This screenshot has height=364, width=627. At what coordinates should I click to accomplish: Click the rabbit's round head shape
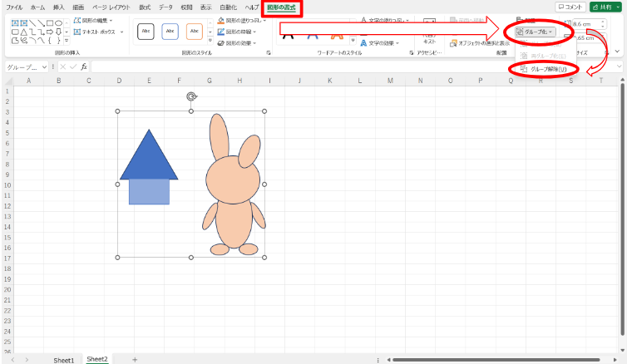click(233, 179)
